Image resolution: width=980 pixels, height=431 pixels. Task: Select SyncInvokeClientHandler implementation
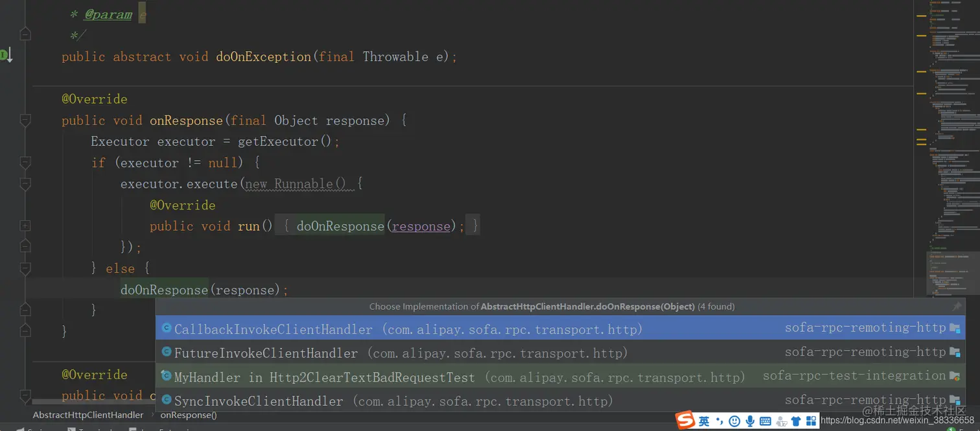click(x=561, y=401)
